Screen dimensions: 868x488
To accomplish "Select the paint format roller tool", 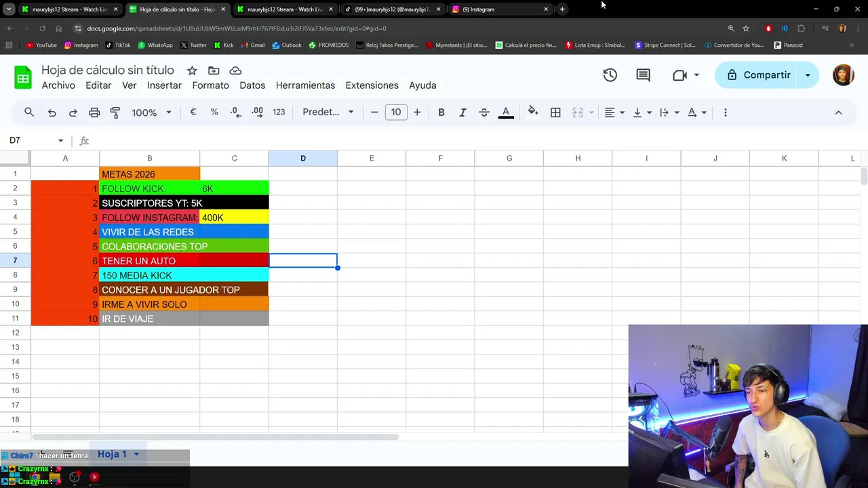I will 115,113.
